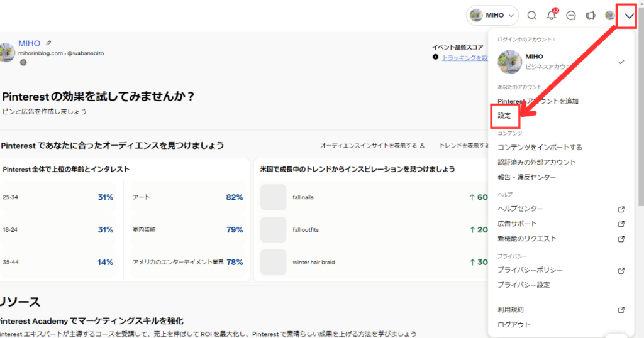Open the search magnifier icon

point(532,16)
